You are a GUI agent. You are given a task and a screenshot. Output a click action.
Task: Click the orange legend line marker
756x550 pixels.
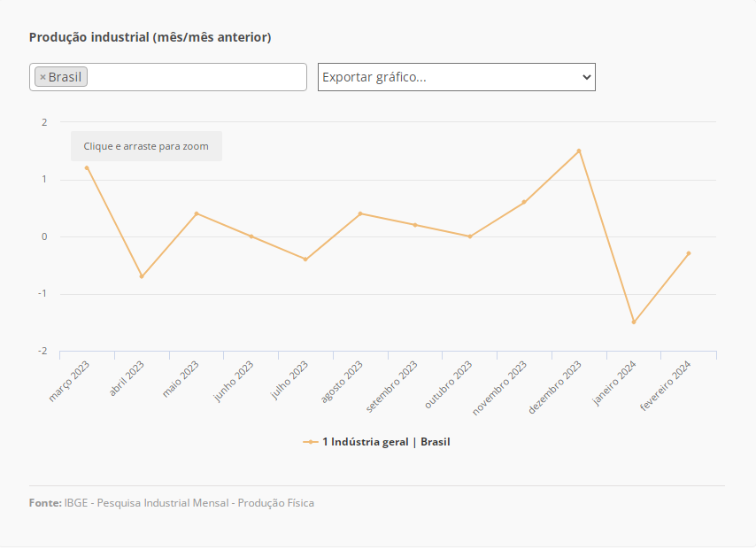pyautogui.click(x=311, y=441)
